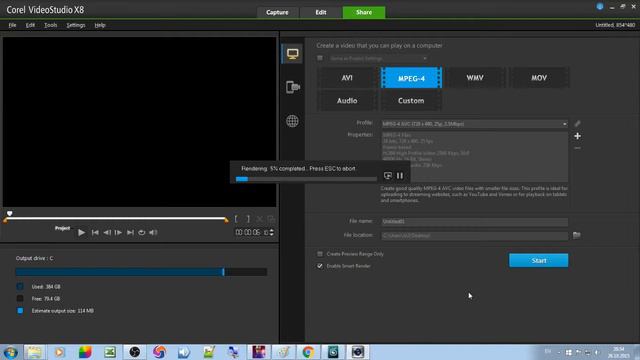Choose the AVI output format
This screenshot has width=640, height=360.
[347, 78]
